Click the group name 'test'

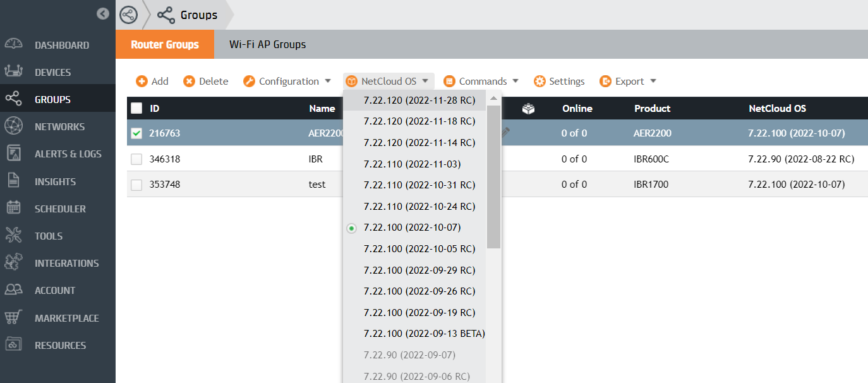point(317,185)
